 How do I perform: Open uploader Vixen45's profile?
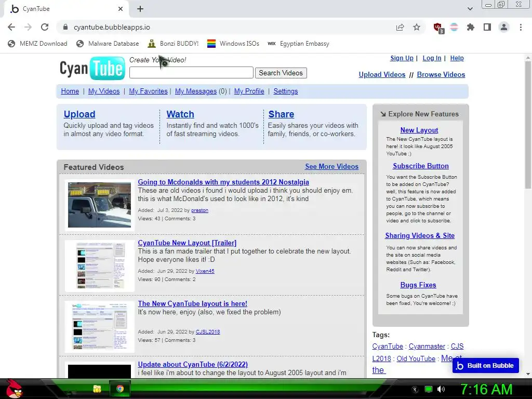pyautogui.click(x=205, y=271)
